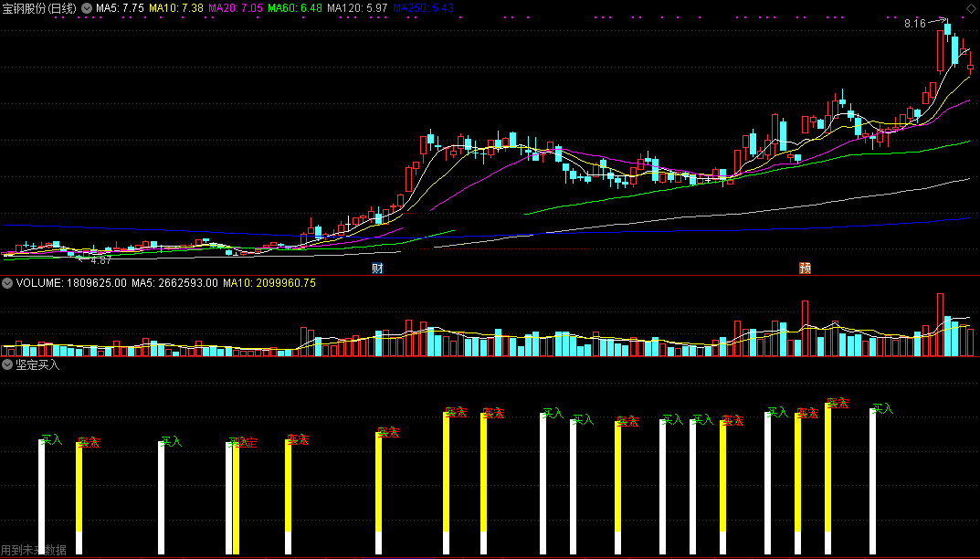Viewport: 980px width, 559px height.
Task: Click the 4.87 low price label
Action: click(x=100, y=260)
